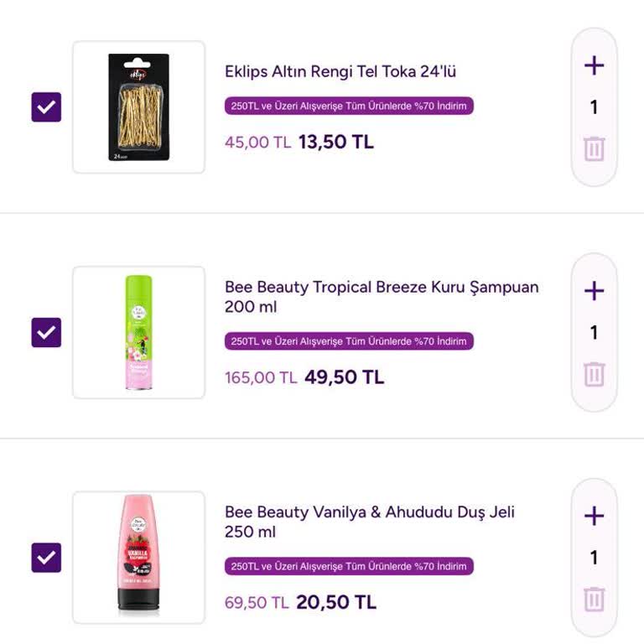Tap the %70 İndirim badge under Kuru Şampuan
Screen dimensions: 644x644
[349, 341]
